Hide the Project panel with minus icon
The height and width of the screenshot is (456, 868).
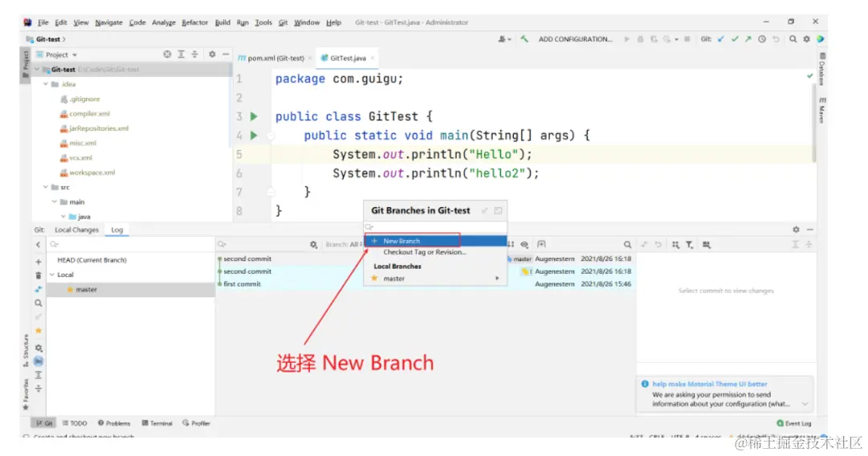tap(226, 55)
